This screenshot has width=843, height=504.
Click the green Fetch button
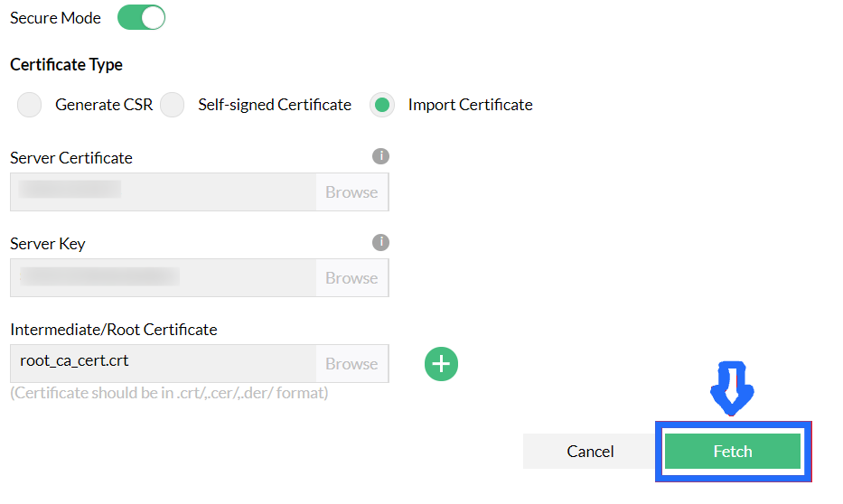[732, 452]
